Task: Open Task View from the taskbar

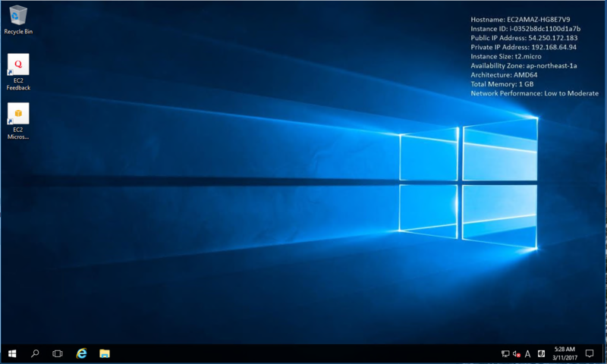Action: click(58, 353)
